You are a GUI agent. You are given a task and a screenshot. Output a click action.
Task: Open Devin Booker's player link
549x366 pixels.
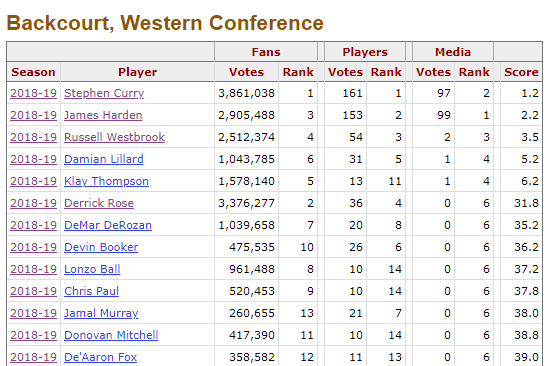point(101,247)
